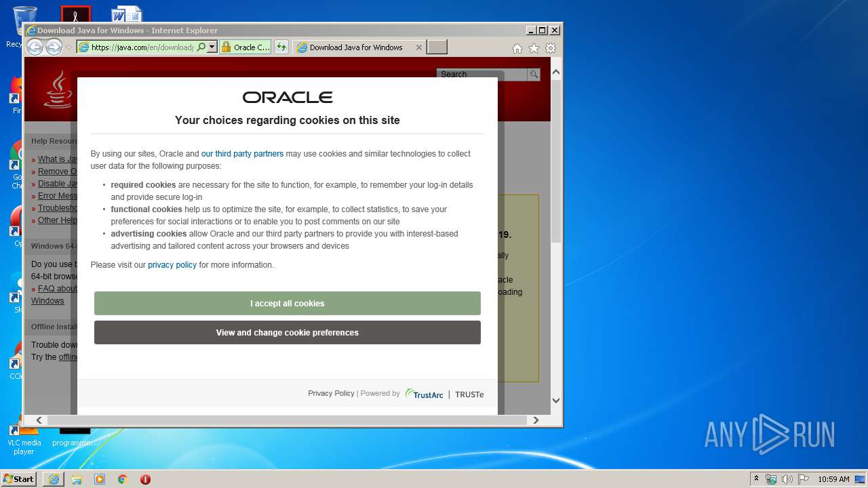The image size is (868, 488).
Task: Click the address bar URL field
Action: (142, 47)
